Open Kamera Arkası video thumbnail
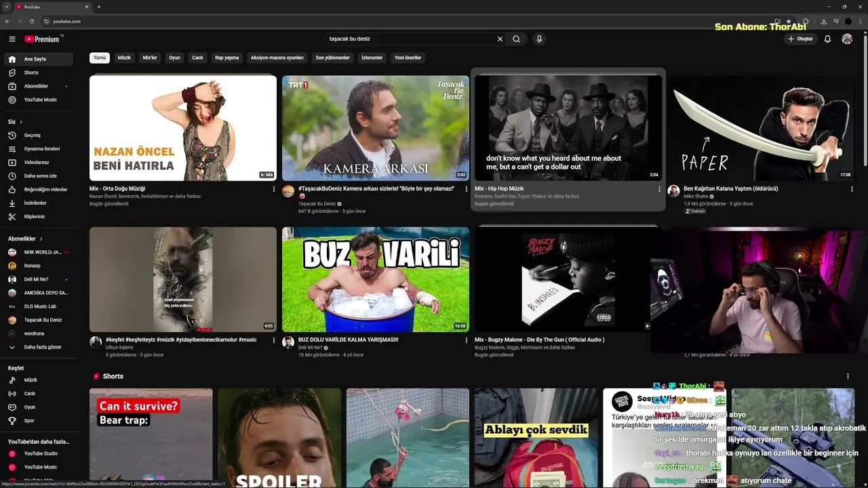Image resolution: width=868 pixels, height=488 pixels. tap(376, 128)
